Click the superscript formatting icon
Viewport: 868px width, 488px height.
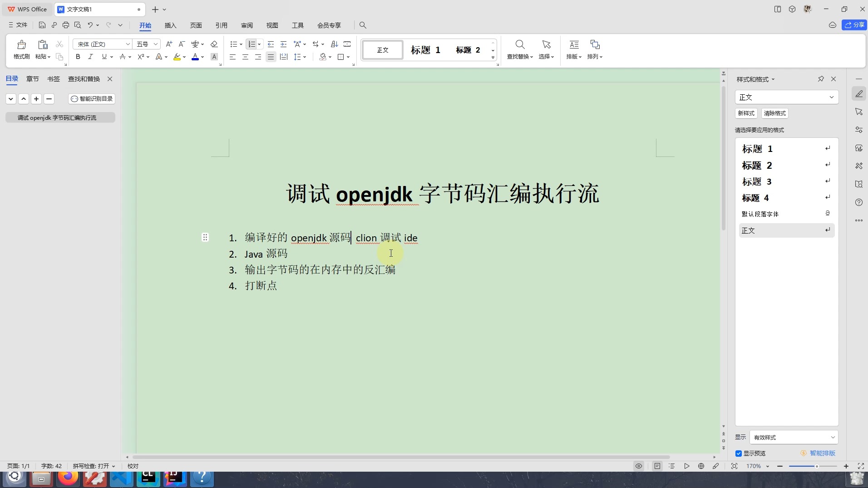pos(141,56)
